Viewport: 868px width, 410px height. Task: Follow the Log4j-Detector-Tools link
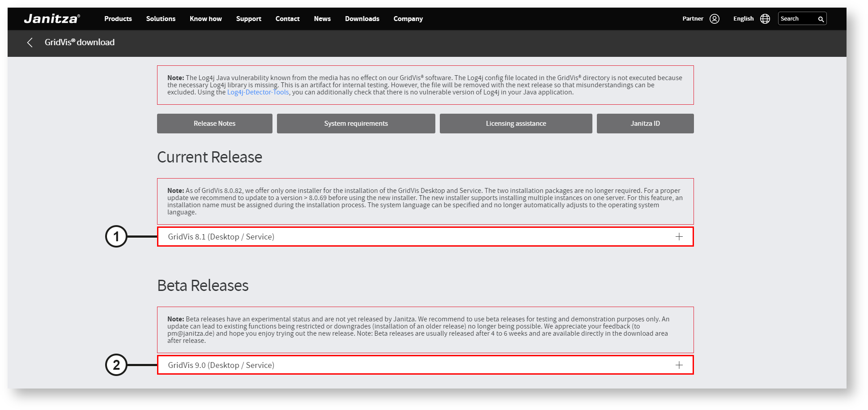click(x=258, y=92)
